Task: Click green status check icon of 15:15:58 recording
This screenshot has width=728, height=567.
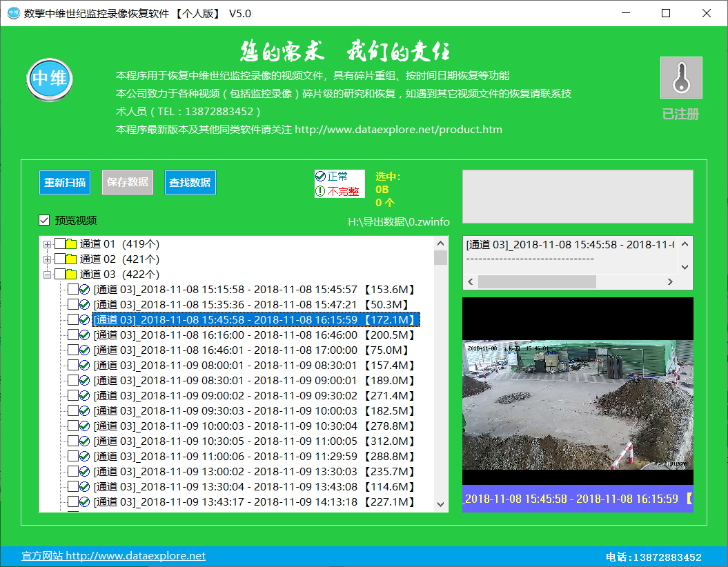Action: (x=85, y=290)
